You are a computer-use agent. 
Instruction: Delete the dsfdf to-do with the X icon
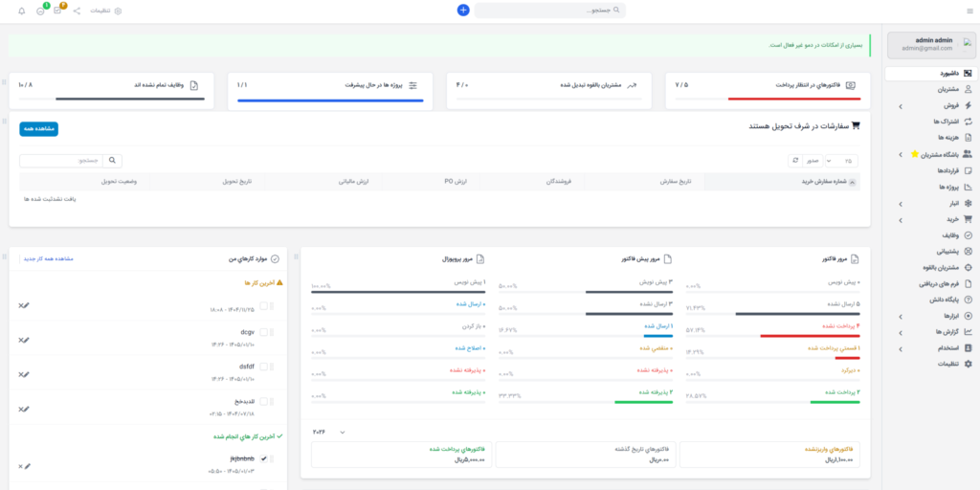tap(21, 374)
